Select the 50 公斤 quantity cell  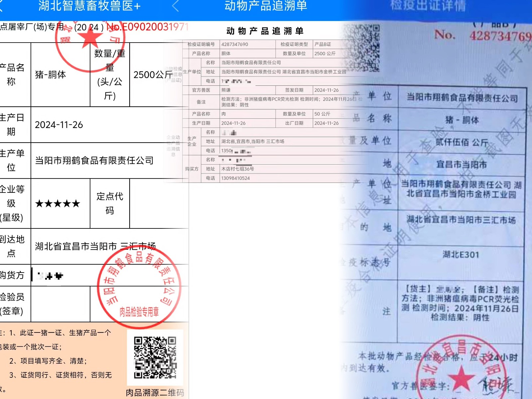coord(322,114)
